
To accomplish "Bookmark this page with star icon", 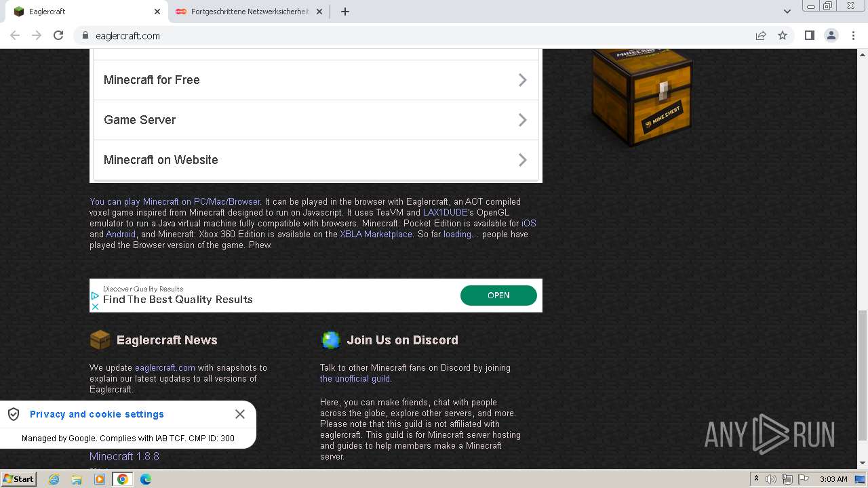I will (783, 35).
